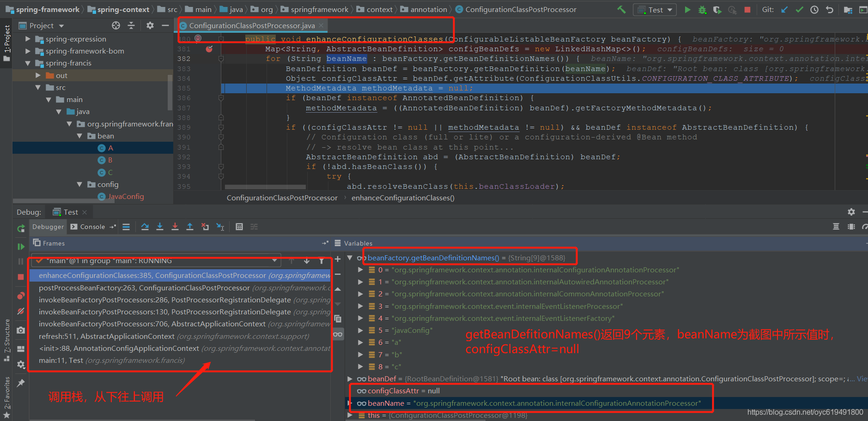Screen dimensions: 868x421
Task: Mute all breakpoints
Action: (x=21, y=311)
